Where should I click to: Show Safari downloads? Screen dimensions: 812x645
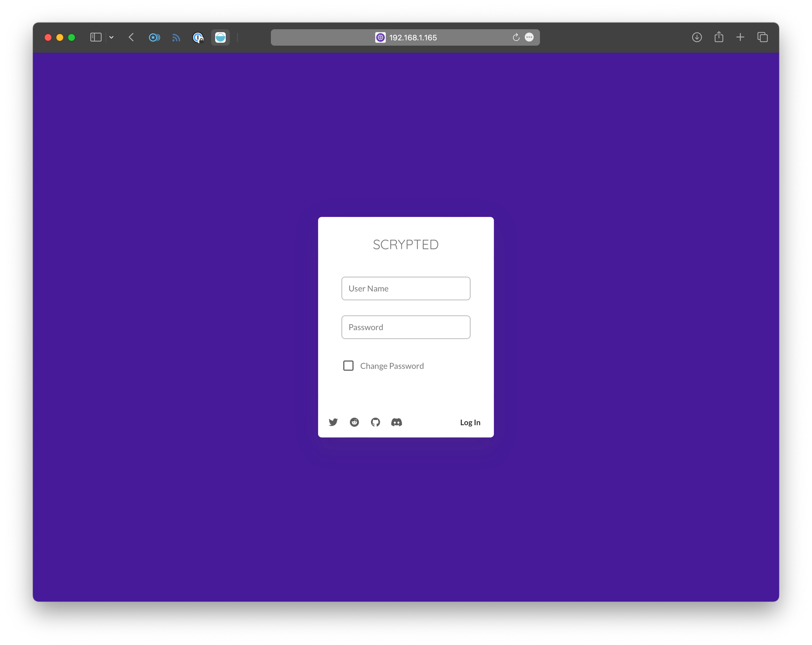(x=697, y=37)
